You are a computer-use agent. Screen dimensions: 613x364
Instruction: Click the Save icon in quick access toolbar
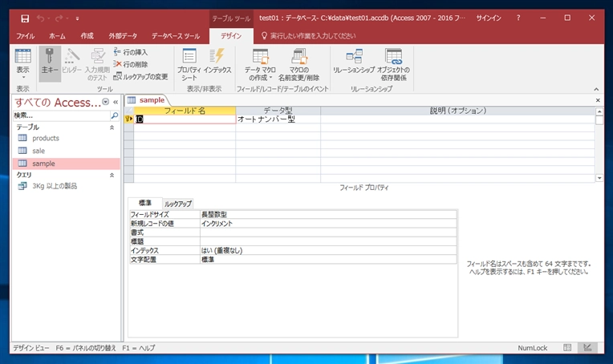coord(25,18)
